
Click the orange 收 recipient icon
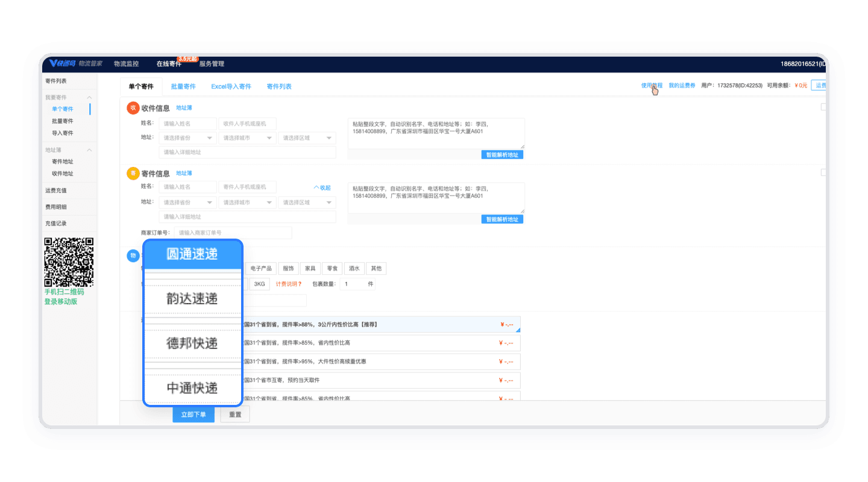(133, 108)
